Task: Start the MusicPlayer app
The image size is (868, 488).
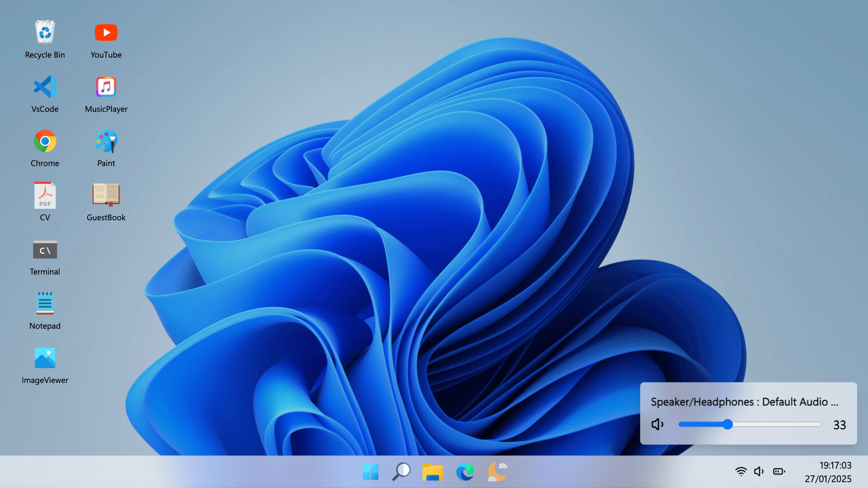Action: pyautogui.click(x=106, y=87)
